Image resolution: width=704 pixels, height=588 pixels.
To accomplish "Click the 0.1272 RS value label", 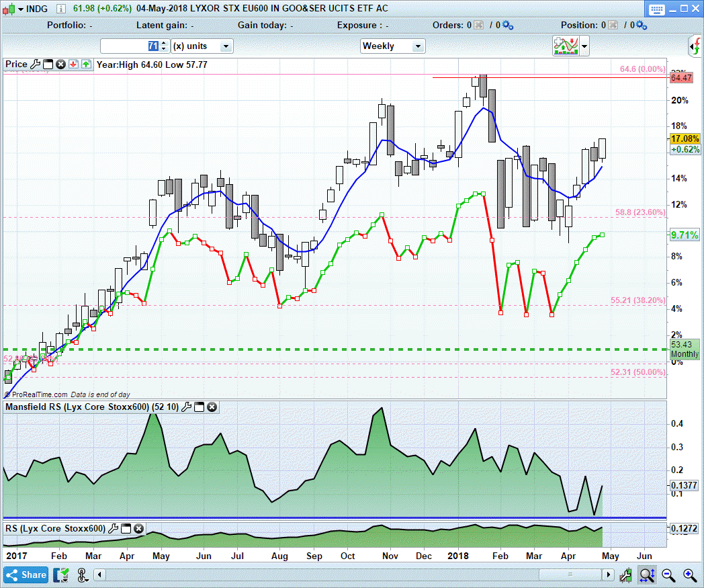I will point(684,529).
